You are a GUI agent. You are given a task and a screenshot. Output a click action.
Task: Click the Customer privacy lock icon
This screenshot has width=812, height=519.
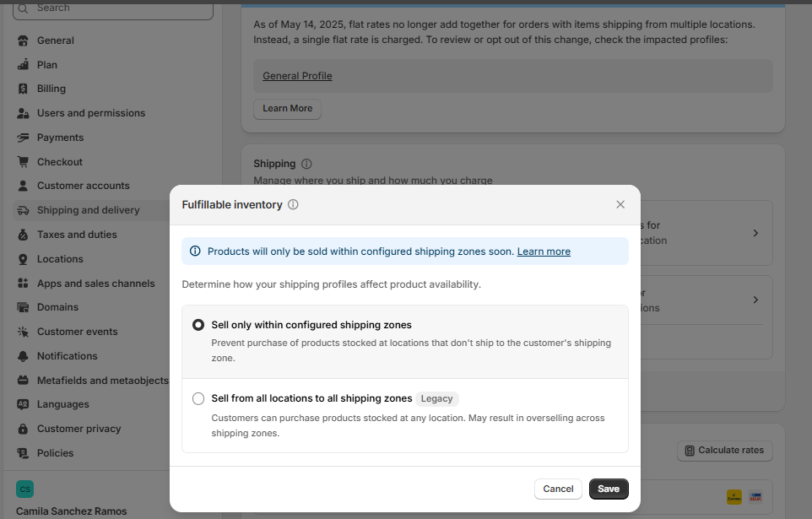click(x=23, y=429)
